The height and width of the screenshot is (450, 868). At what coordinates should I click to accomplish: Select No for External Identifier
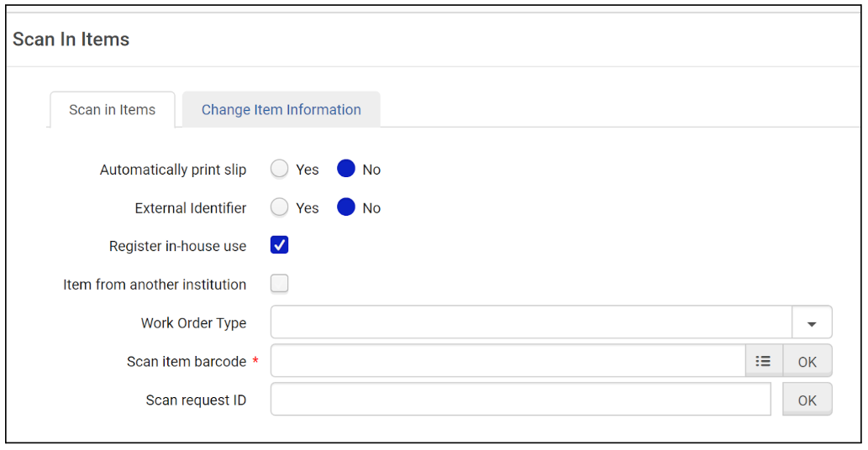[x=346, y=208]
